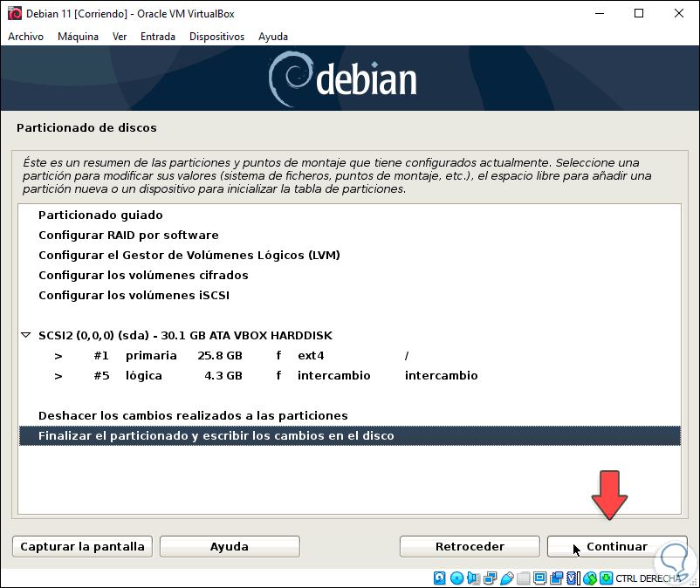Click the hard disk activity status icon
The image size is (700, 588).
pos(440,578)
